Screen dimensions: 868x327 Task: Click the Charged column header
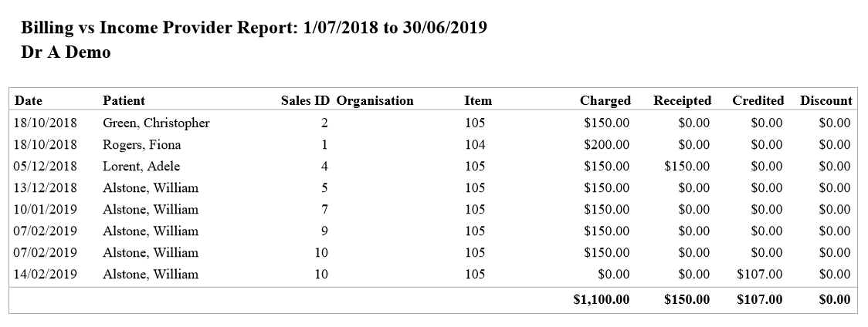pos(605,100)
